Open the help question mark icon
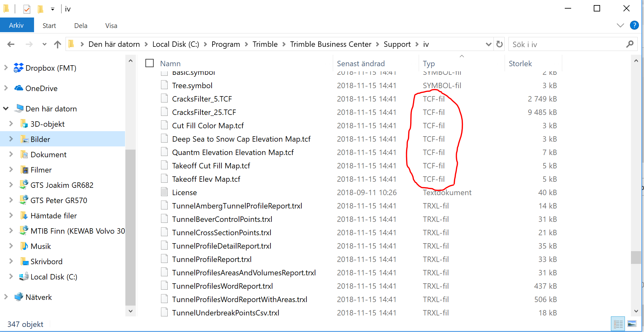644x332 pixels. pyautogui.click(x=634, y=25)
